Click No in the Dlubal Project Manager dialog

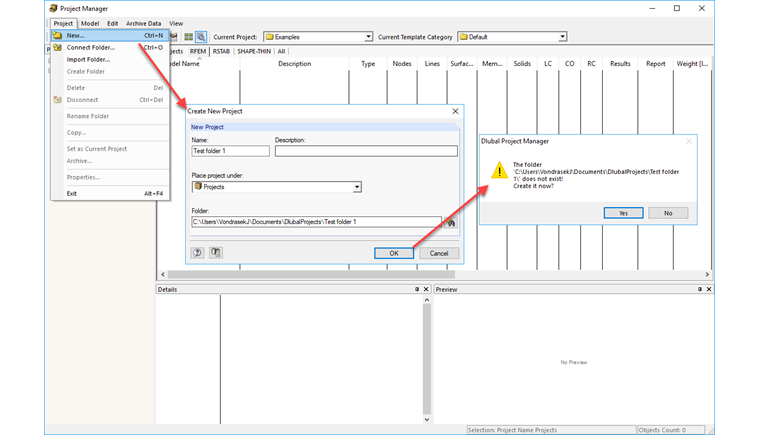[x=668, y=213]
